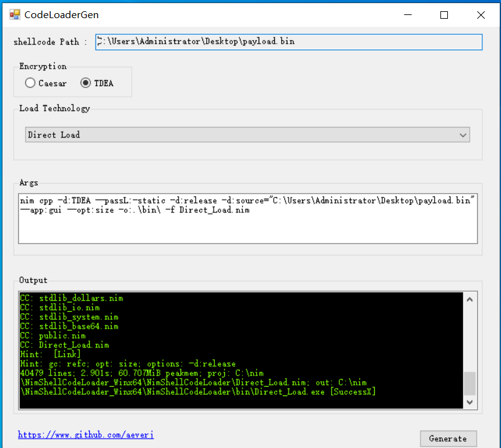501x448 pixels.
Task: Click the 'CC: stdlib_io.nim' output line
Action: [x=60, y=307]
